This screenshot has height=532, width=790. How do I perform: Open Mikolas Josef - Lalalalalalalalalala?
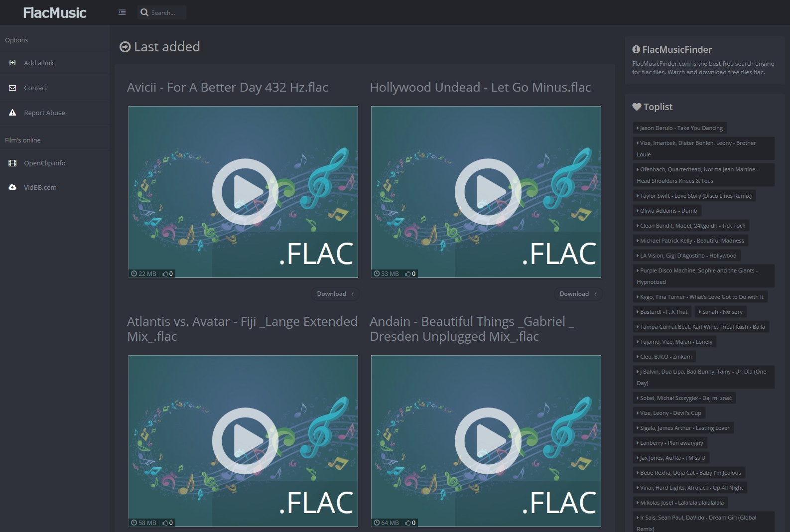point(680,503)
